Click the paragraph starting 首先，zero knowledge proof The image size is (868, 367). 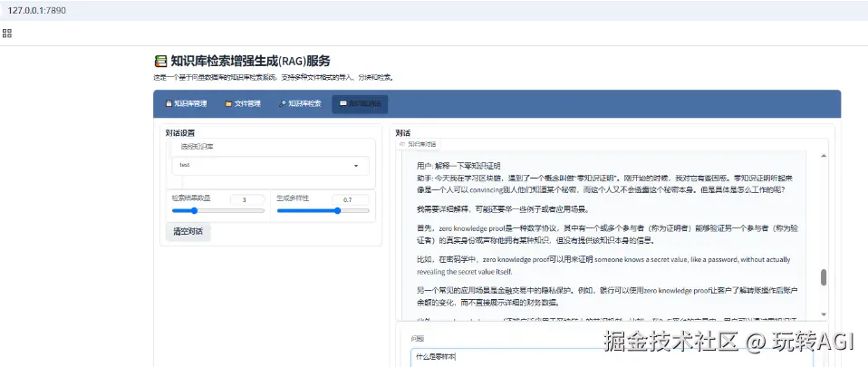[607, 234]
